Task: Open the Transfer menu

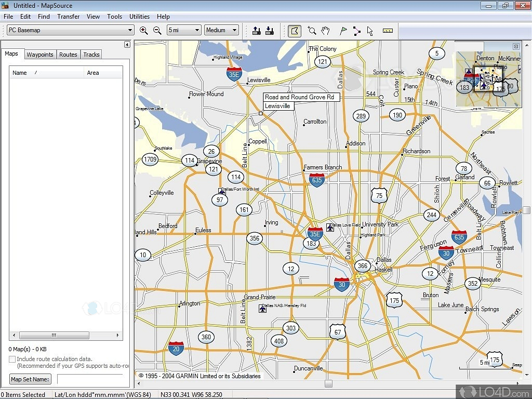Action: point(68,17)
